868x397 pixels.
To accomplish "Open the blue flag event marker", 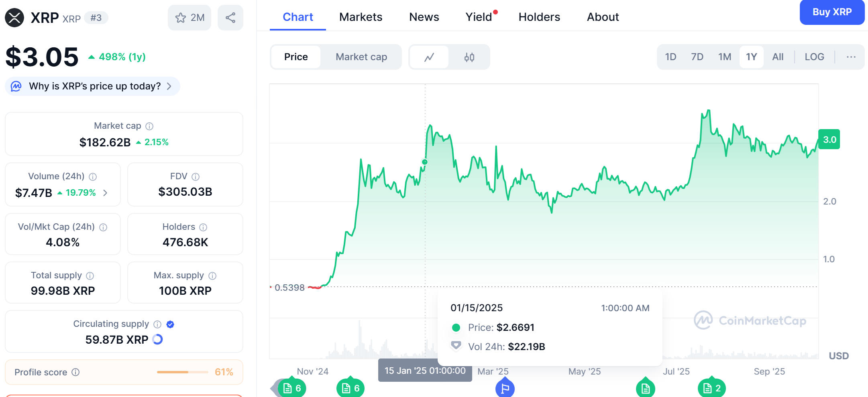I will (505, 388).
